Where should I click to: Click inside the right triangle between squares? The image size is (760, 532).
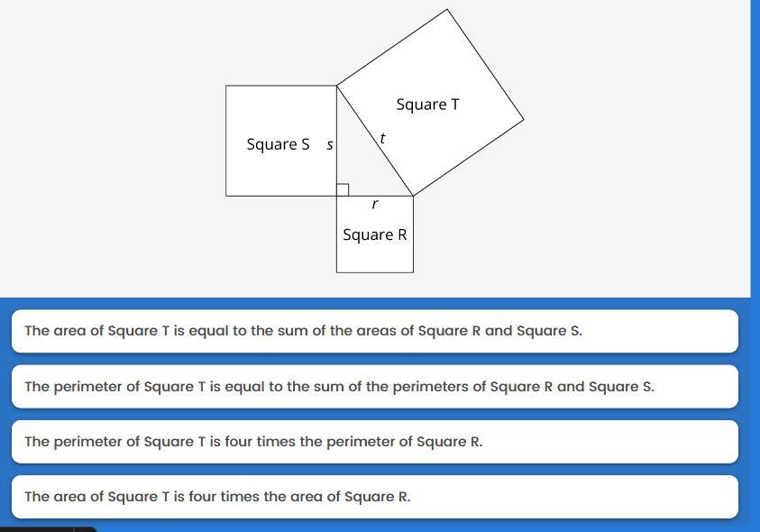[359, 165]
